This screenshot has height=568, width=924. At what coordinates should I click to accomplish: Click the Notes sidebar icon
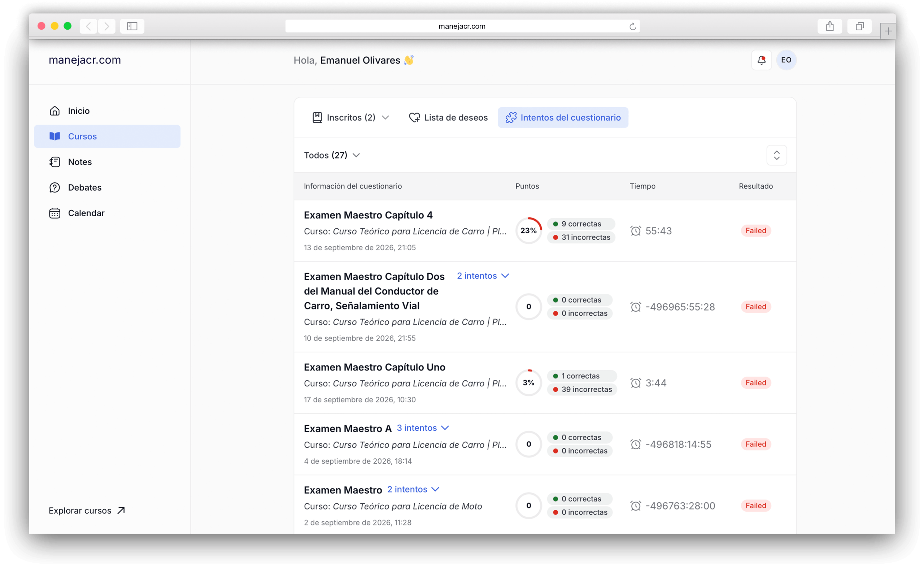[55, 162]
